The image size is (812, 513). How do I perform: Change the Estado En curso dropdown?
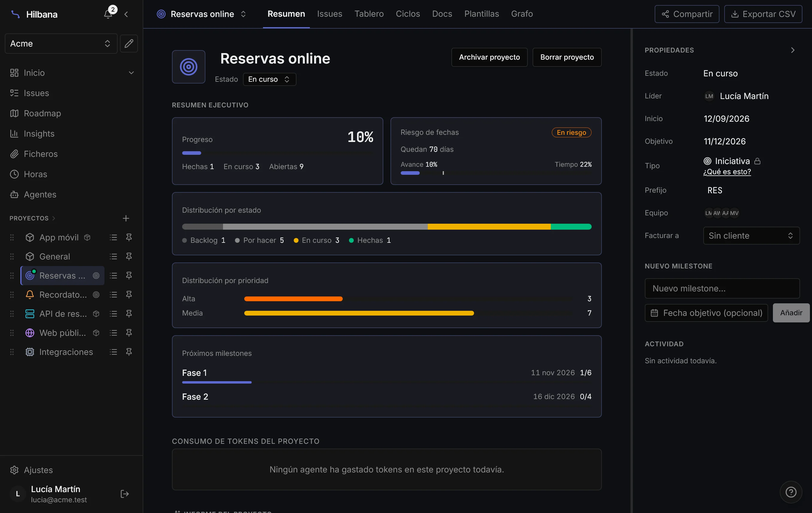pos(270,79)
